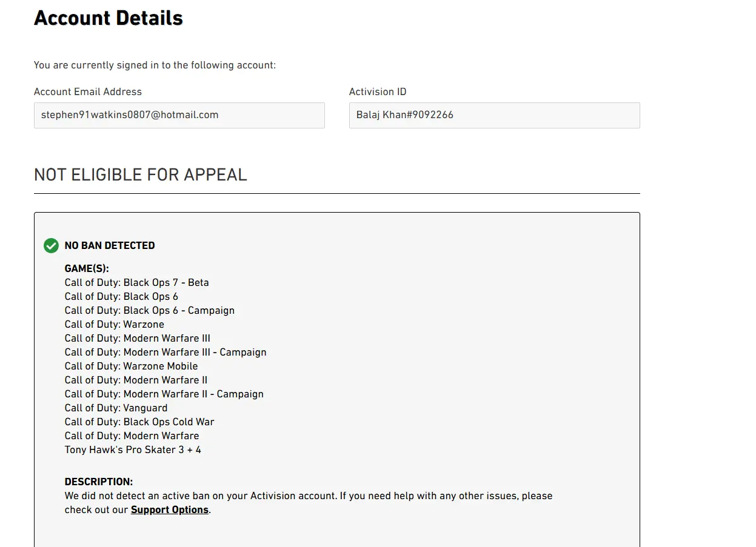The width and height of the screenshot is (756, 547).
Task: Click the NOT ELIGIBLE FOR APPEAL heading
Action: pyautogui.click(x=141, y=175)
